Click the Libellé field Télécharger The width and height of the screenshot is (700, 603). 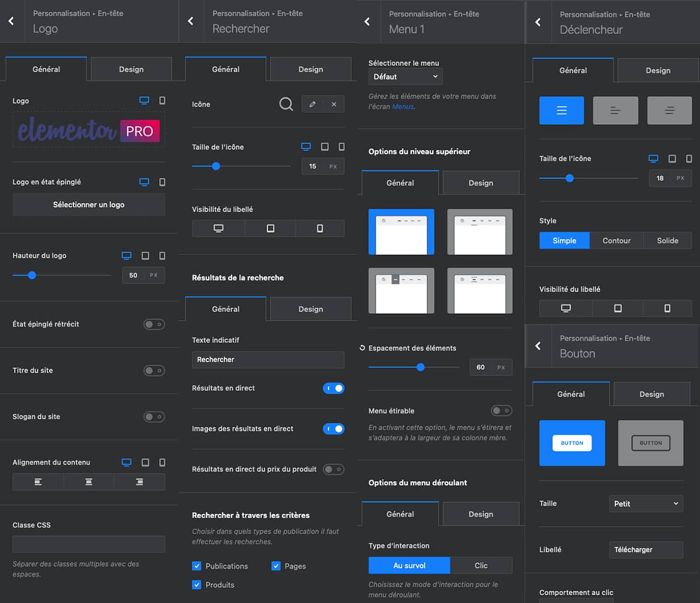coord(646,550)
